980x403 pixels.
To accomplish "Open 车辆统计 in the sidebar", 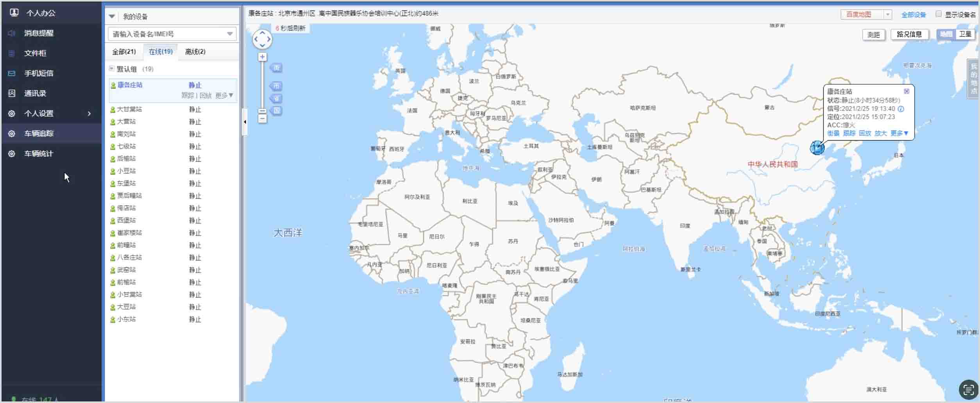I will coord(38,153).
